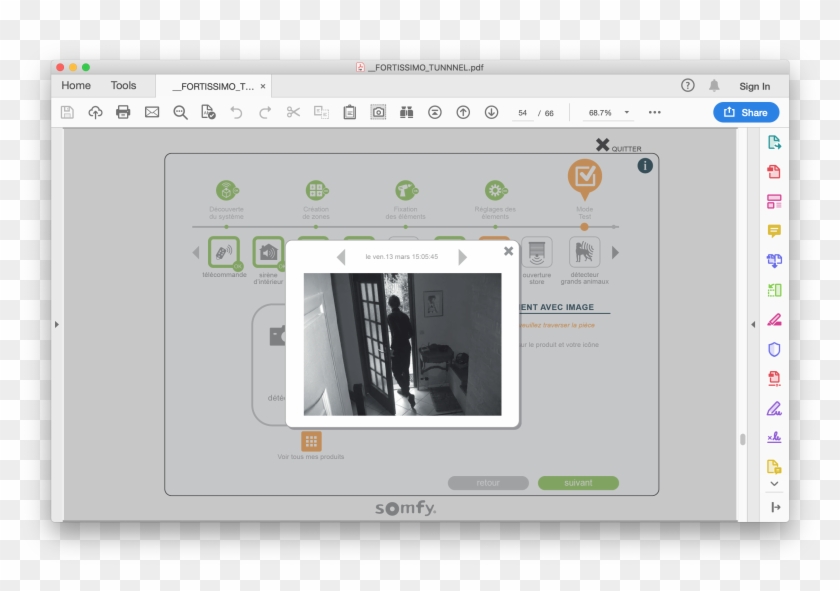Image resolution: width=840 pixels, height=591 pixels.
Task: Open the notifications bell
Action: tap(714, 86)
